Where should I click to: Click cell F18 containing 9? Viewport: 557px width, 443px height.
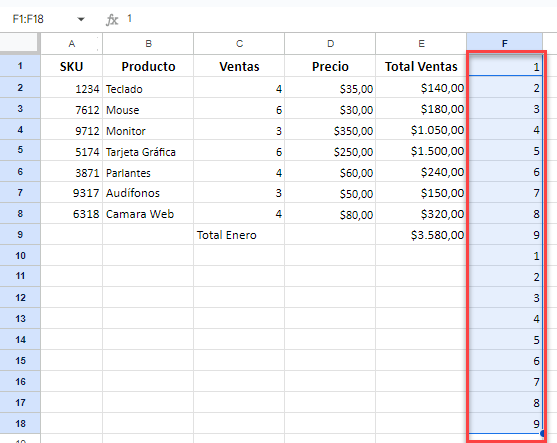pos(504,423)
